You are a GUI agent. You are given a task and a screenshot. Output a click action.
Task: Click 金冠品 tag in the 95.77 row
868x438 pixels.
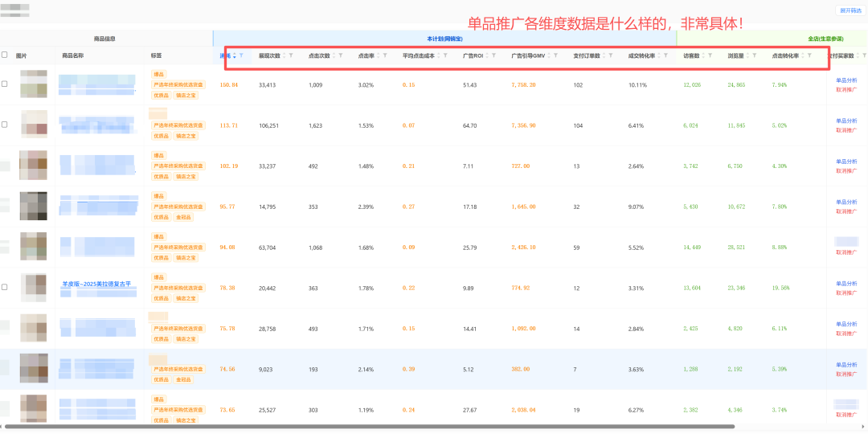coord(182,217)
